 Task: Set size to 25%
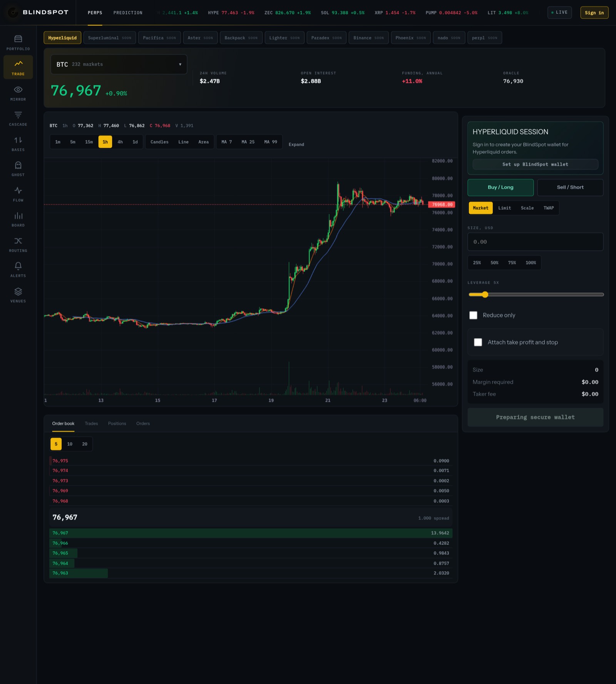(477, 263)
